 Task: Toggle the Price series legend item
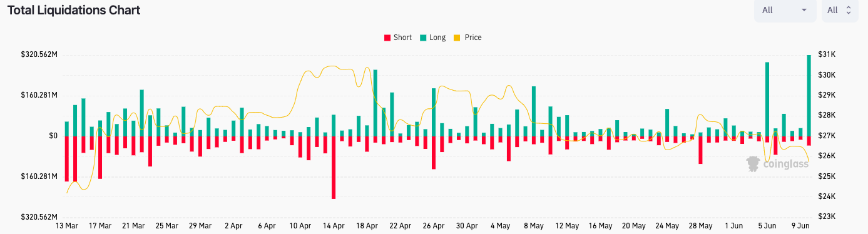click(468, 38)
